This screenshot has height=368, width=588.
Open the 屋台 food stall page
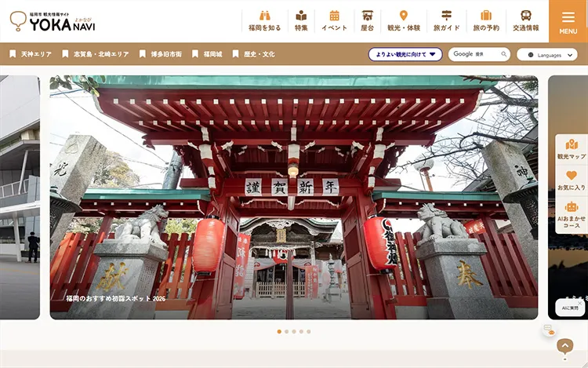pyautogui.click(x=367, y=21)
